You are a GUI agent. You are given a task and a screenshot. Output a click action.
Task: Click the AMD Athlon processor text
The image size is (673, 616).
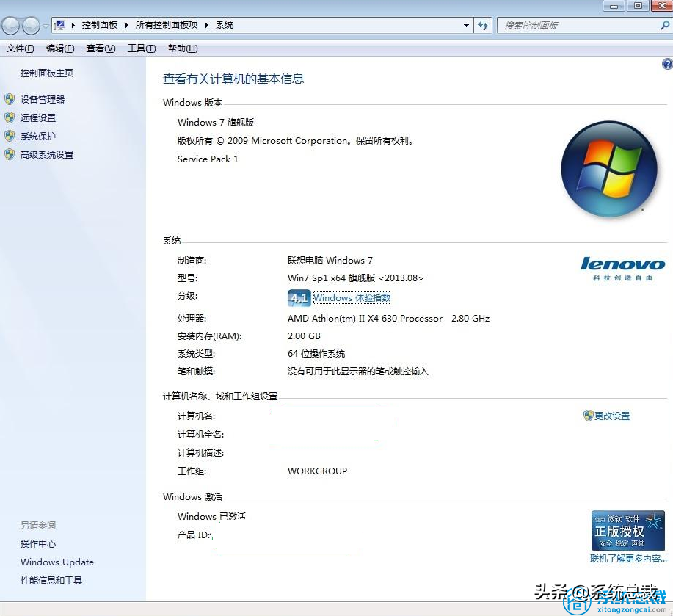pyautogui.click(x=388, y=319)
